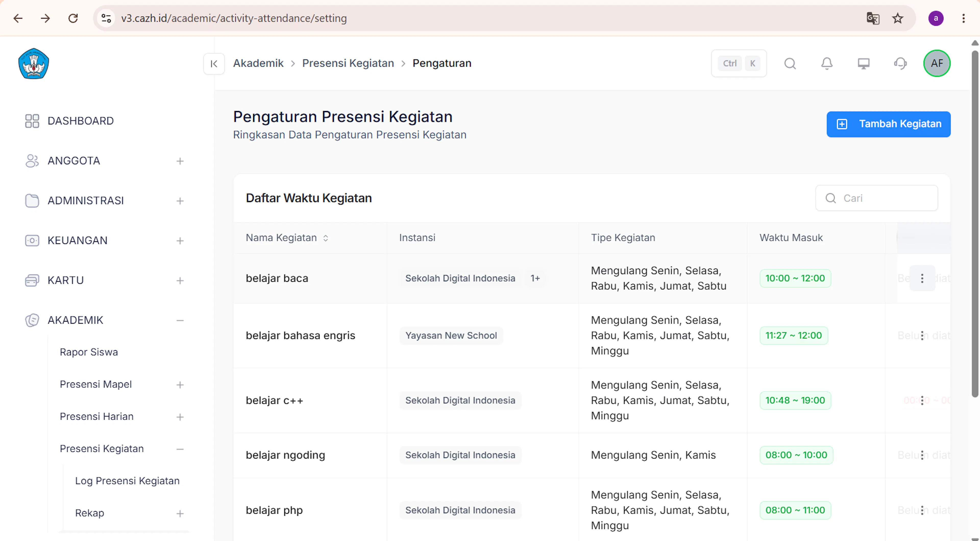Collapse the sidebar with the arrow icon

click(x=214, y=64)
